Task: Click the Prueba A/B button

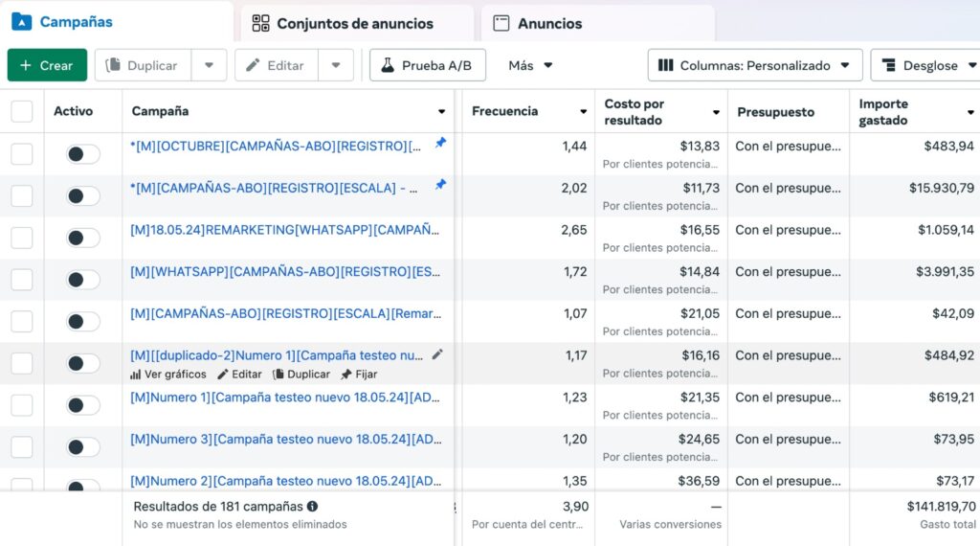Action: point(428,65)
